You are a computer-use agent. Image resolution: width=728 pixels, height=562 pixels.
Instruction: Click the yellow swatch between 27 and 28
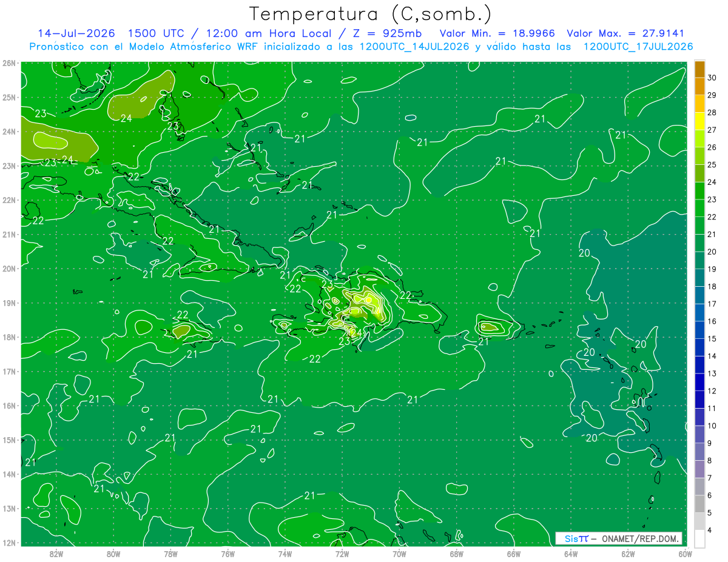699,121
